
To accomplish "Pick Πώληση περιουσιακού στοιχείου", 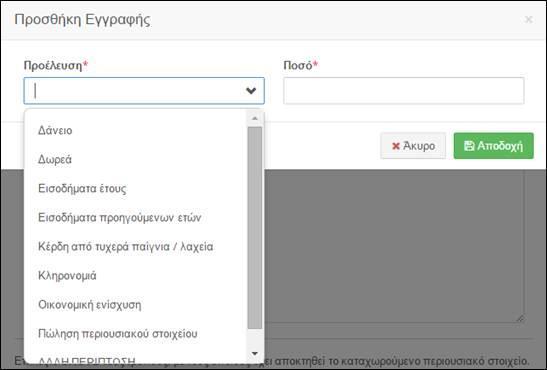I will pos(118,334).
